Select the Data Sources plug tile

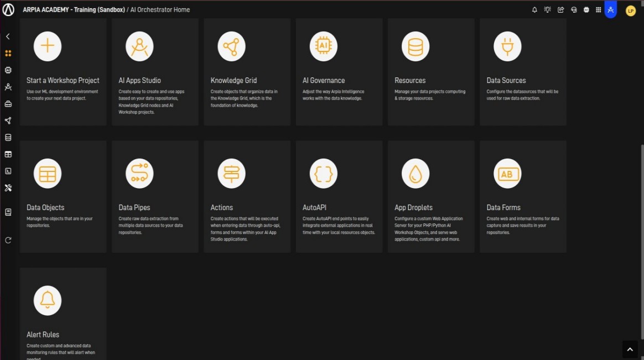point(523,72)
